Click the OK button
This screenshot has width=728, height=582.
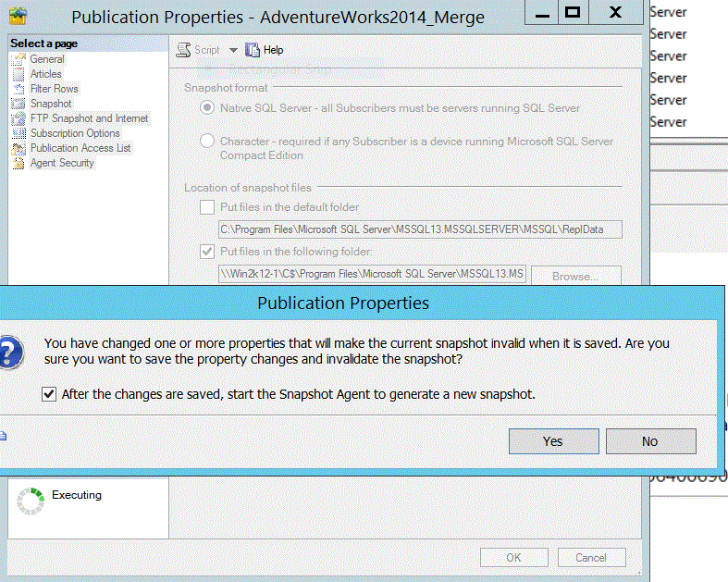pyautogui.click(x=514, y=557)
